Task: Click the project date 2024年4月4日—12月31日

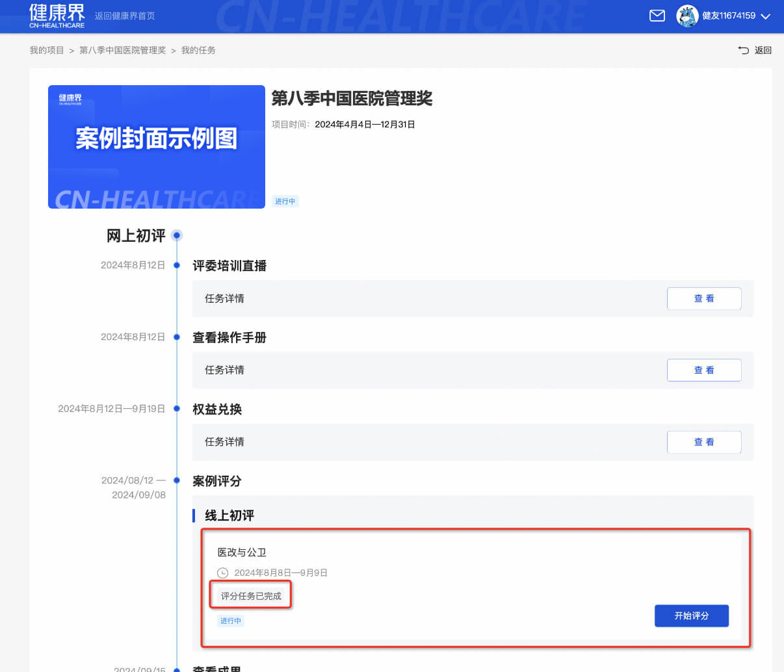Action: coord(365,124)
